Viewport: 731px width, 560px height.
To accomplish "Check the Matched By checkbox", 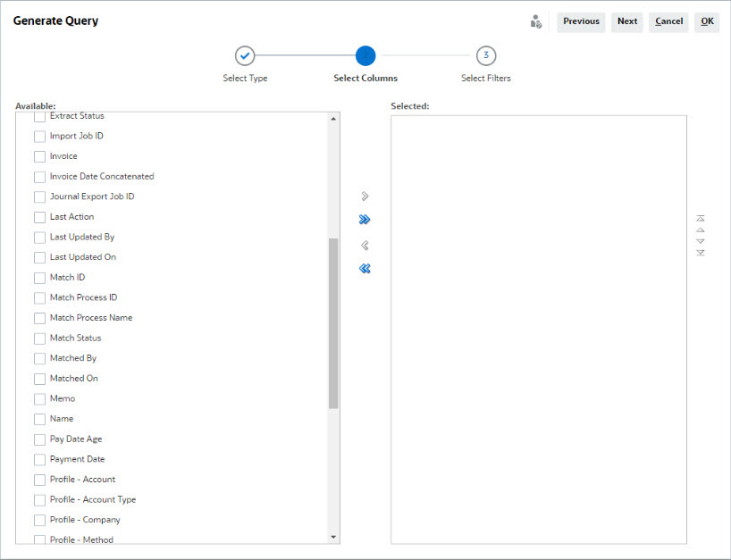I will [x=39, y=359].
